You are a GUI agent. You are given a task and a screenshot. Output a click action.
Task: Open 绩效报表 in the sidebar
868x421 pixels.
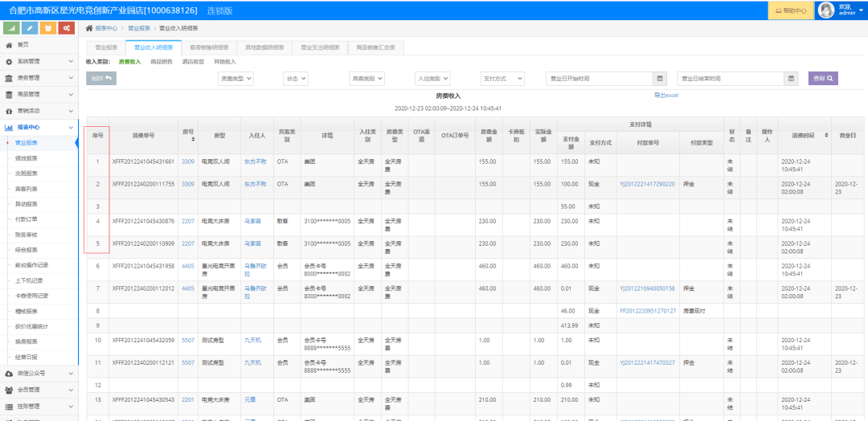coord(26,158)
